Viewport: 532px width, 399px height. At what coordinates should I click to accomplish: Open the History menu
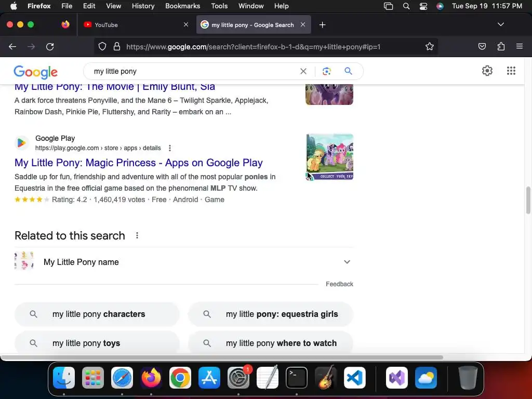click(143, 6)
